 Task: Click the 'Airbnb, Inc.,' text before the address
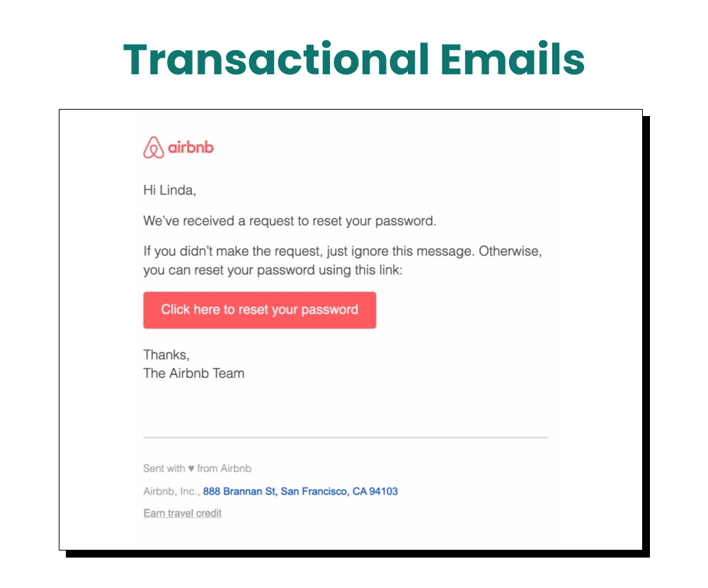coord(170,491)
